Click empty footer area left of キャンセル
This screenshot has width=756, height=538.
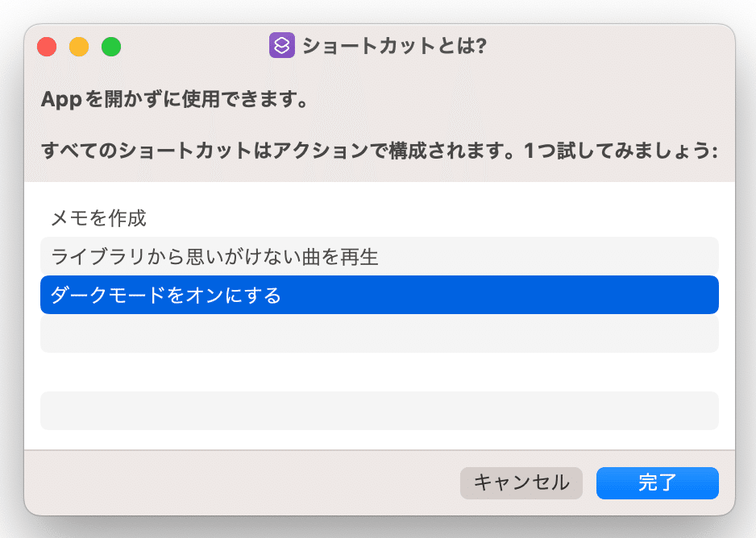click(x=241, y=482)
